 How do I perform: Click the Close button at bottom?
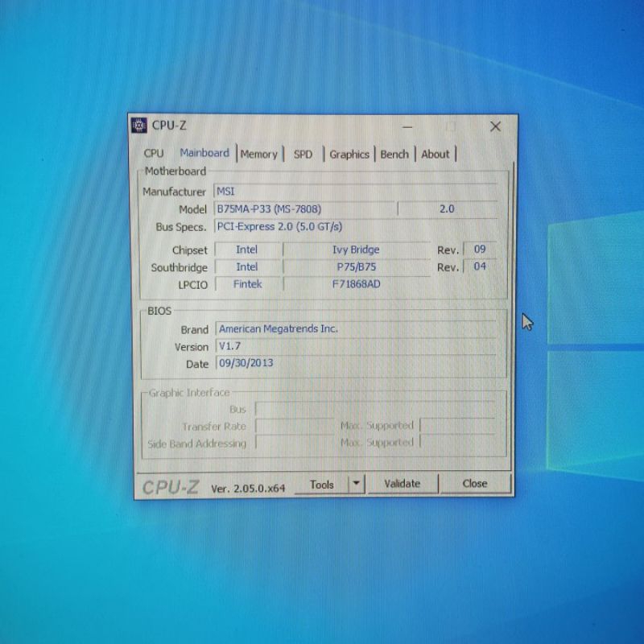(x=475, y=484)
